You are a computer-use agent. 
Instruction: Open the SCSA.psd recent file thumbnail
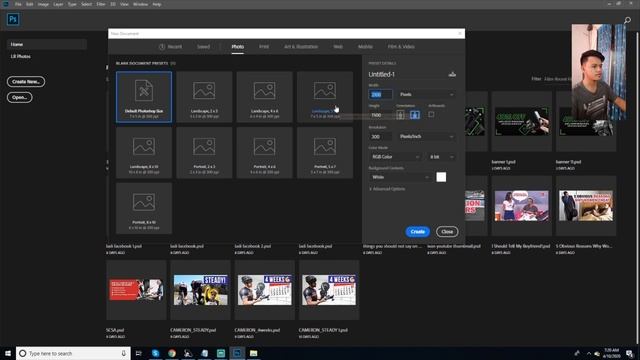136,290
